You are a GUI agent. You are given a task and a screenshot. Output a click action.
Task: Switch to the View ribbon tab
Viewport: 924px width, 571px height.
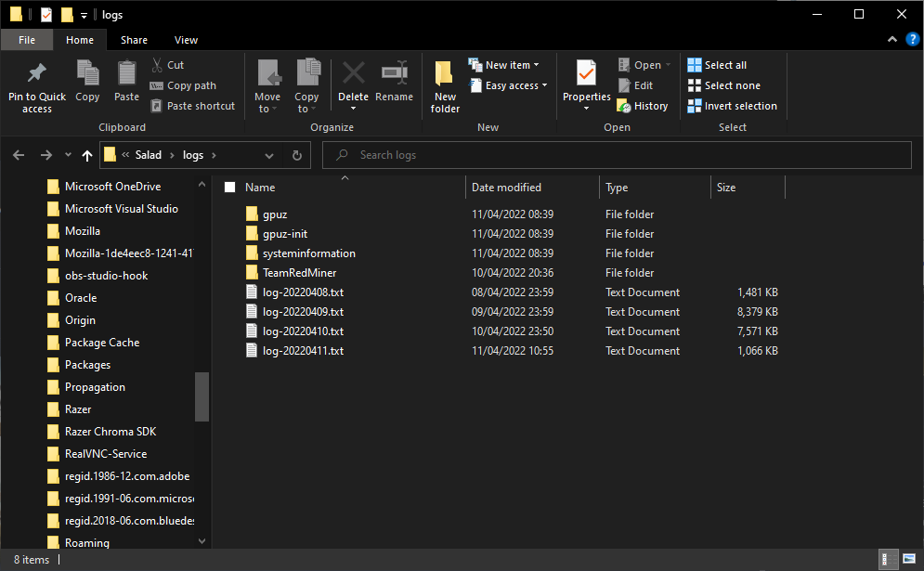(186, 40)
